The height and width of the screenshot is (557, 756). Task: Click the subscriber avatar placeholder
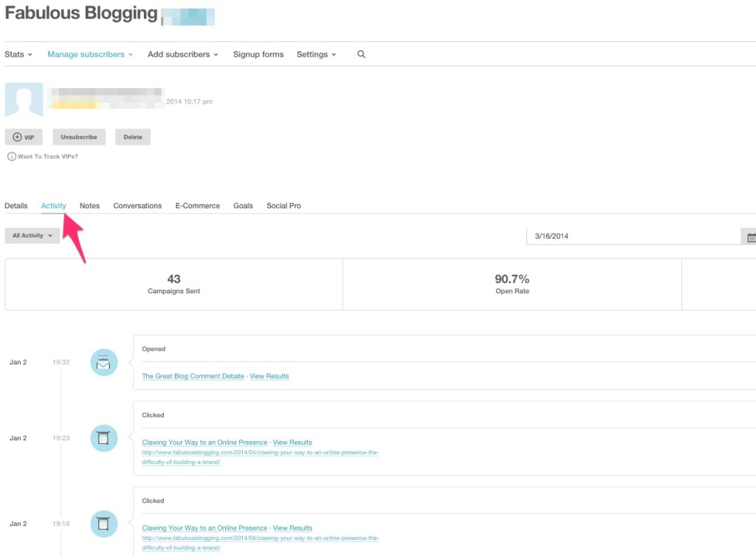pyautogui.click(x=24, y=99)
